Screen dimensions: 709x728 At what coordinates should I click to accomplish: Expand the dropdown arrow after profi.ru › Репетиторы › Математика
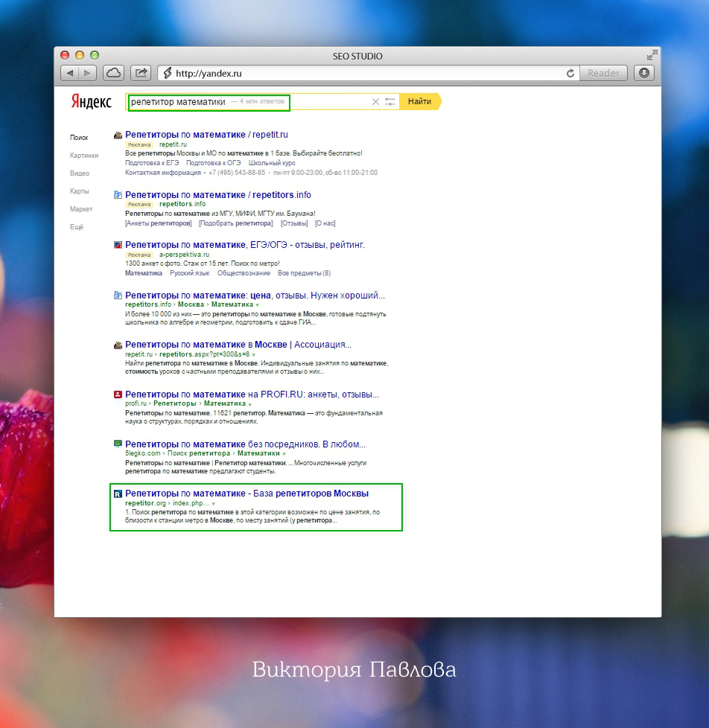[x=250, y=404]
